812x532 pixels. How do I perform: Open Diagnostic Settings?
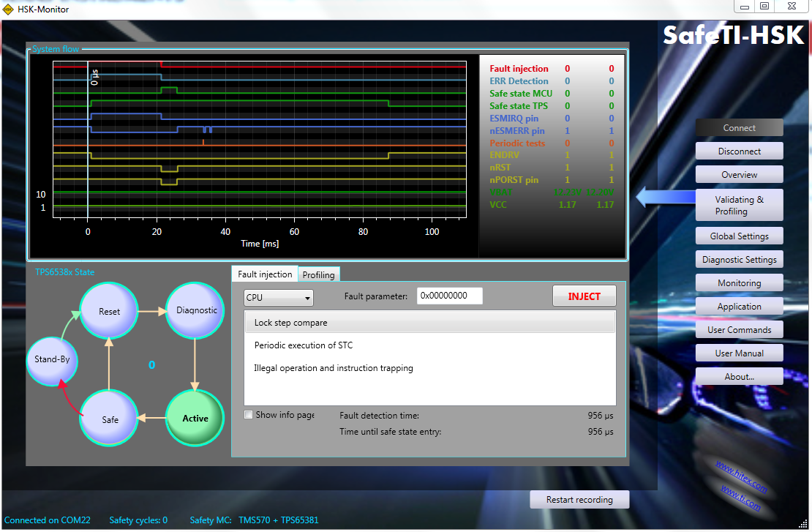739,260
